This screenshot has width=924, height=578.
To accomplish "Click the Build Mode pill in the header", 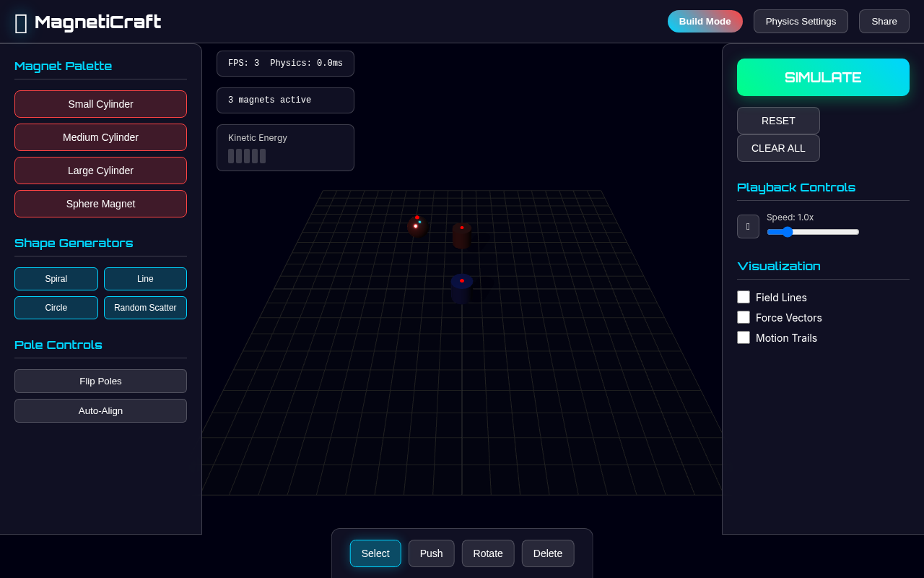I will pos(705,21).
